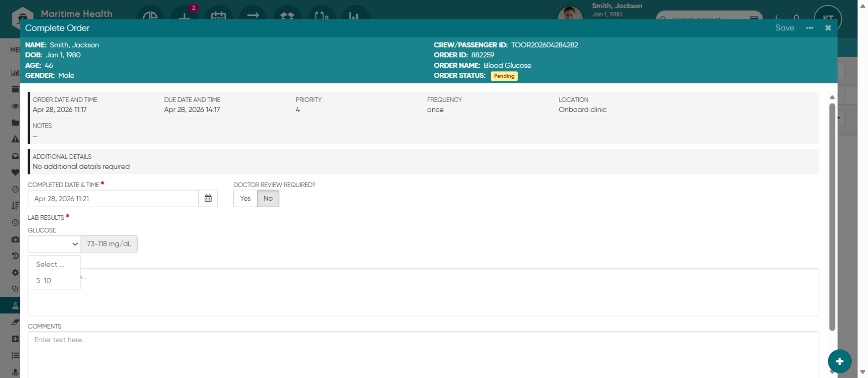Click the patient avatar photo in top bar
The image size is (868, 378).
(570, 14)
